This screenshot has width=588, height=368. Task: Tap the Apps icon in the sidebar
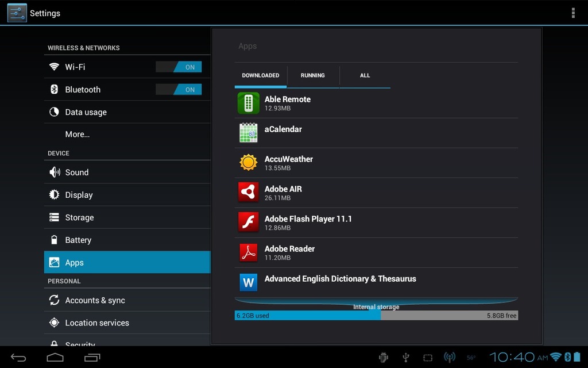tap(54, 262)
